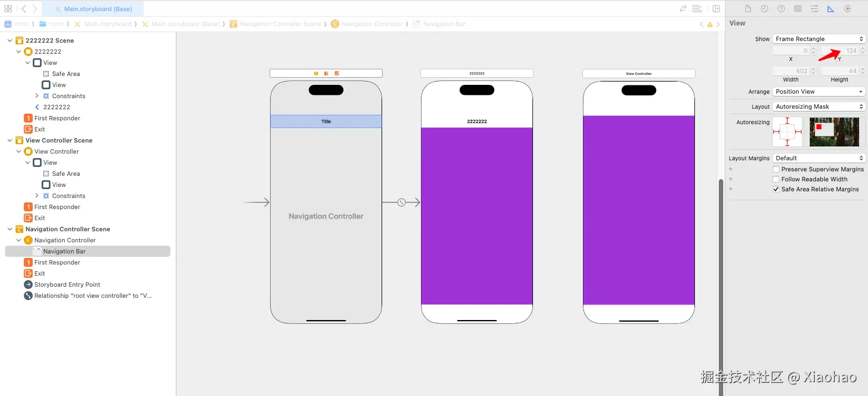Screen dimensions: 868x396
Task: Switch to the Attributes inspector
Action: point(814,9)
